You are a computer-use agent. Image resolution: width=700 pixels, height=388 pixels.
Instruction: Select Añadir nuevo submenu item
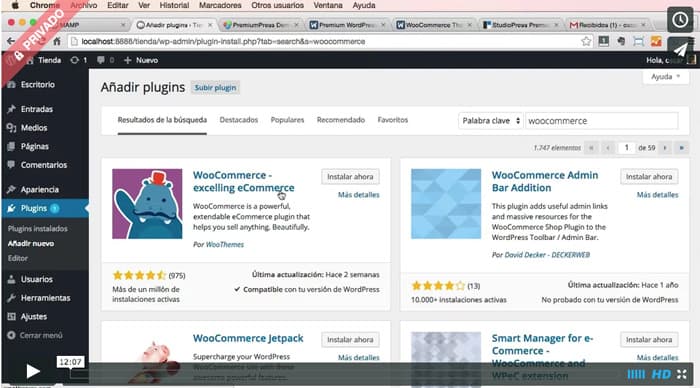click(31, 243)
